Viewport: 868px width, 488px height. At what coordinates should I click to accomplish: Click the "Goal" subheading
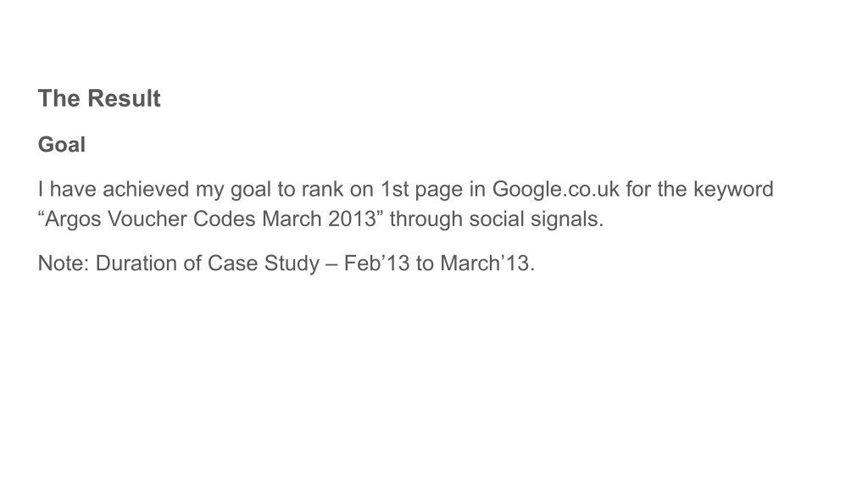click(x=61, y=144)
